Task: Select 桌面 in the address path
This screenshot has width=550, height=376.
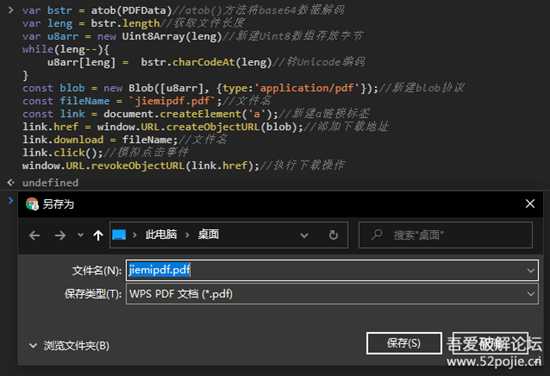Action: [x=208, y=234]
